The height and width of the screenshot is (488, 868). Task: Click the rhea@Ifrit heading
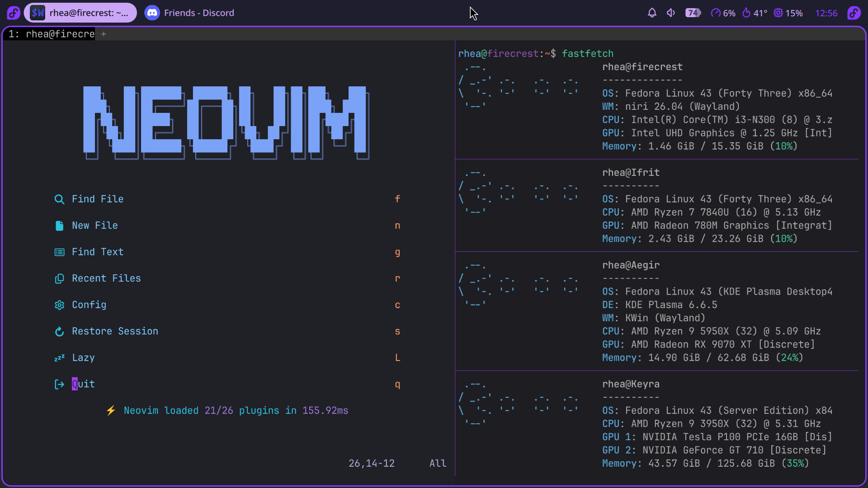tap(631, 173)
